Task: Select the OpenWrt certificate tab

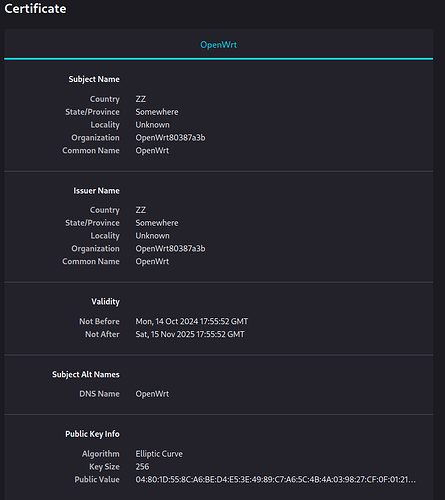Action: [218, 45]
